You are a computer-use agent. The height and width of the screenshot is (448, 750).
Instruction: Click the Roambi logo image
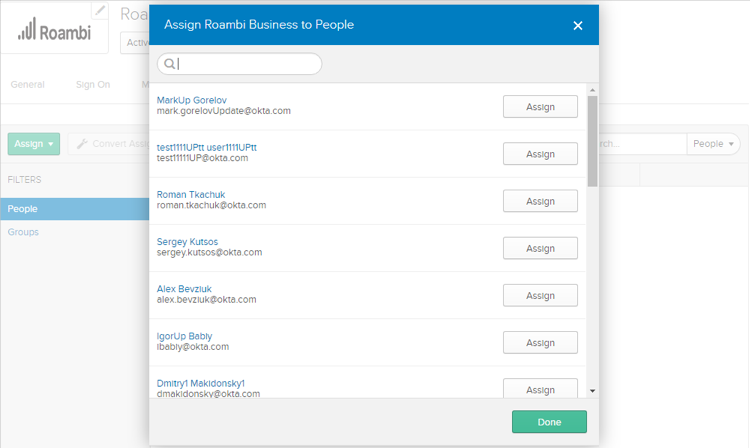pos(56,30)
